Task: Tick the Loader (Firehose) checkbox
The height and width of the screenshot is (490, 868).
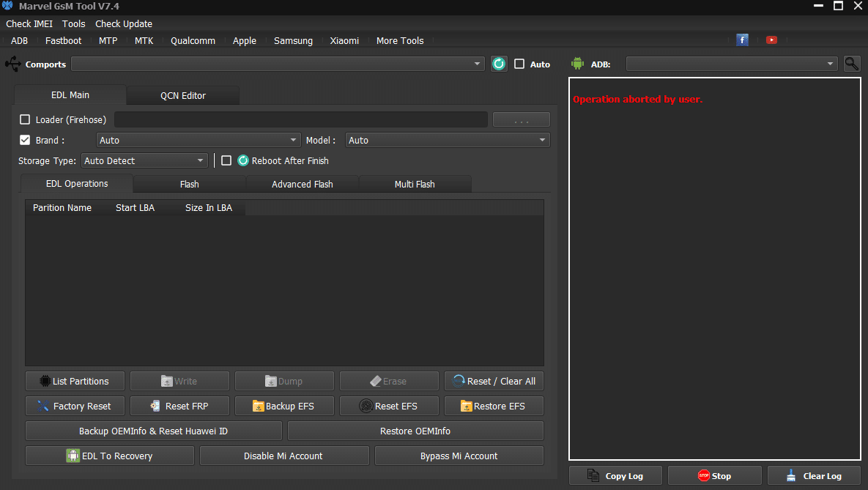Action: click(x=25, y=119)
